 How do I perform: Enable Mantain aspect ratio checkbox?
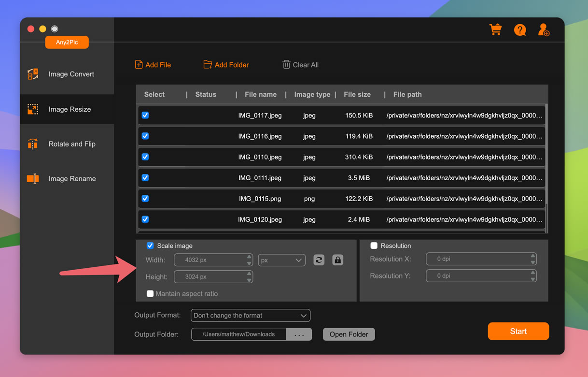coord(150,293)
